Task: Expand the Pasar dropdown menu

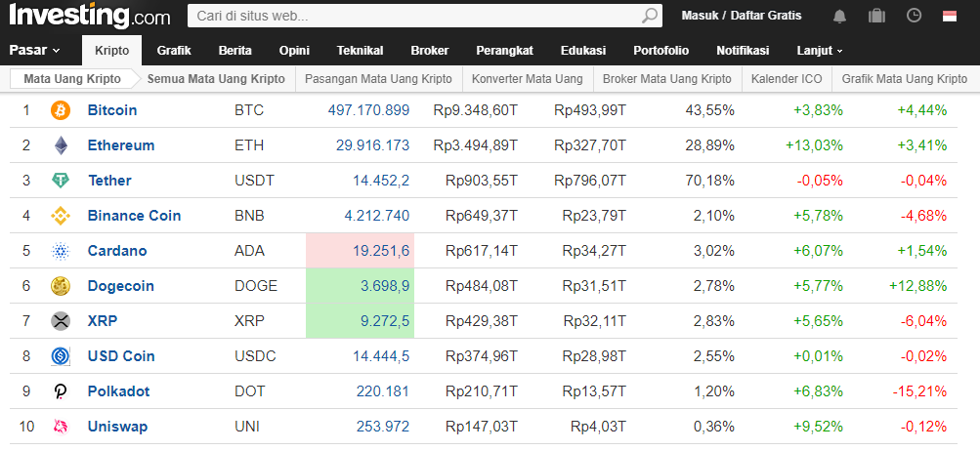Action: (34, 51)
